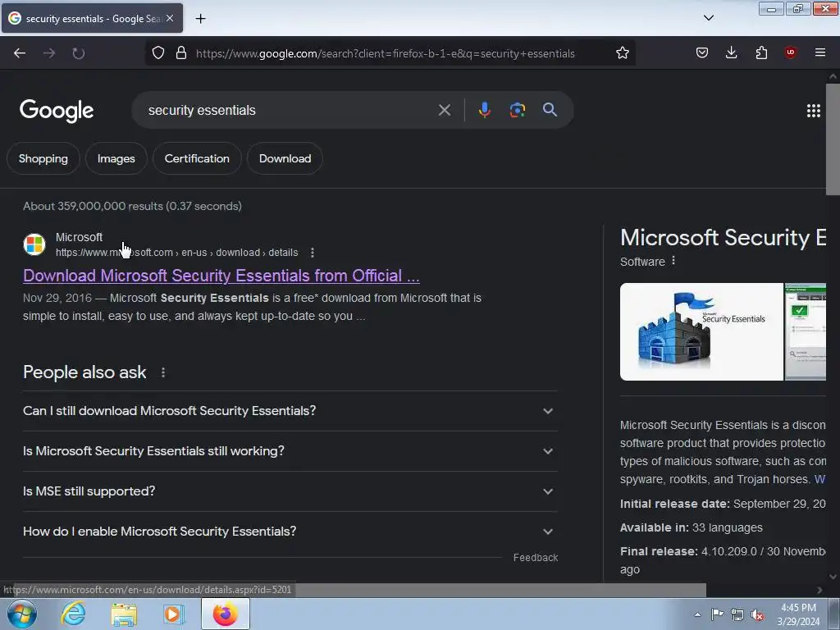840x630 pixels.
Task: Click the address bar URL
Action: click(x=386, y=53)
